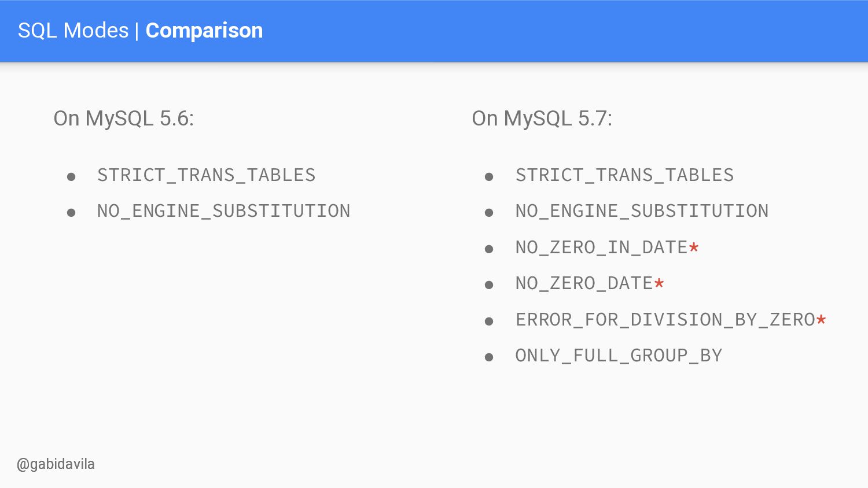Click the NO_ZERO_IN_DATE list item
868x488 pixels.
608,247
